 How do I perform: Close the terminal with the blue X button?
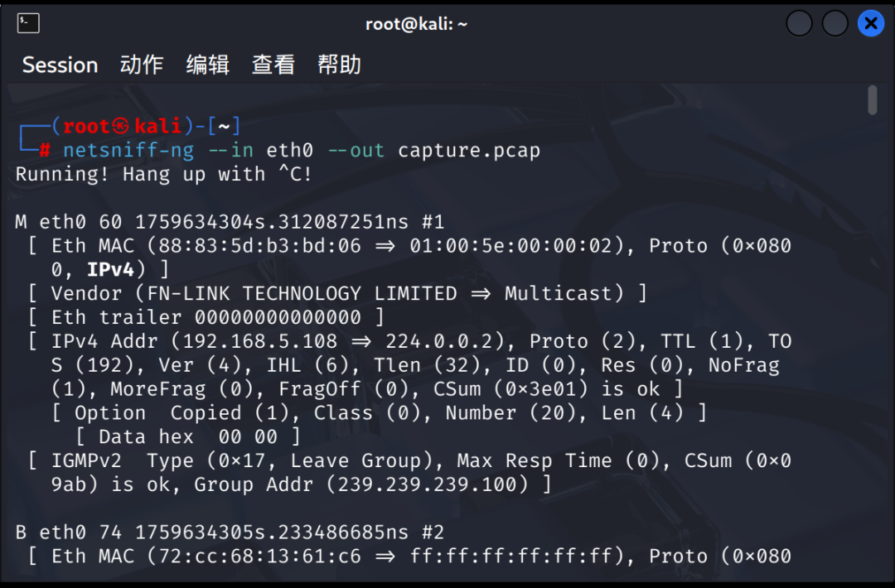point(871,23)
